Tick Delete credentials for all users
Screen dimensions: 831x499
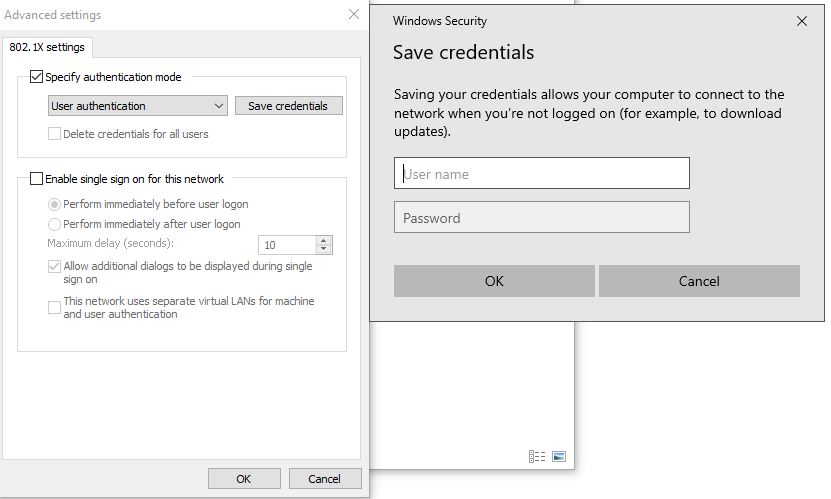click(x=54, y=133)
